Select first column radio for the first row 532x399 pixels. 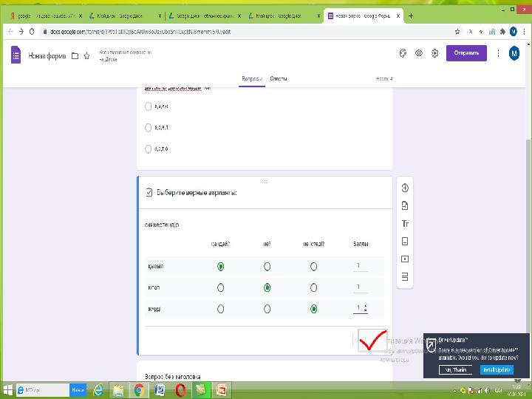pos(220,267)
